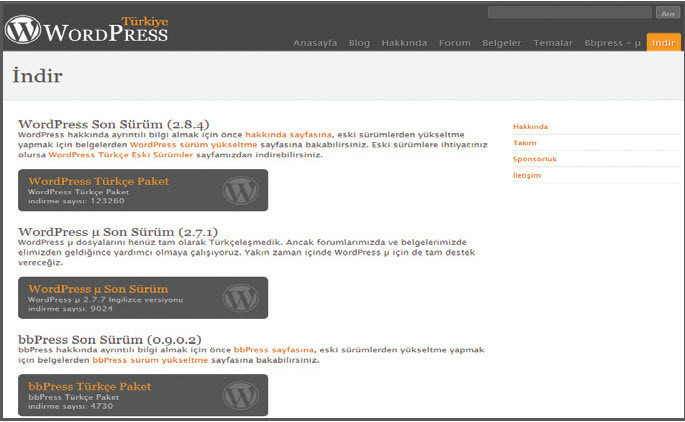This screenshot has width=685, height=422.
Task: Visit the Forum section
Action: [455, 43]
